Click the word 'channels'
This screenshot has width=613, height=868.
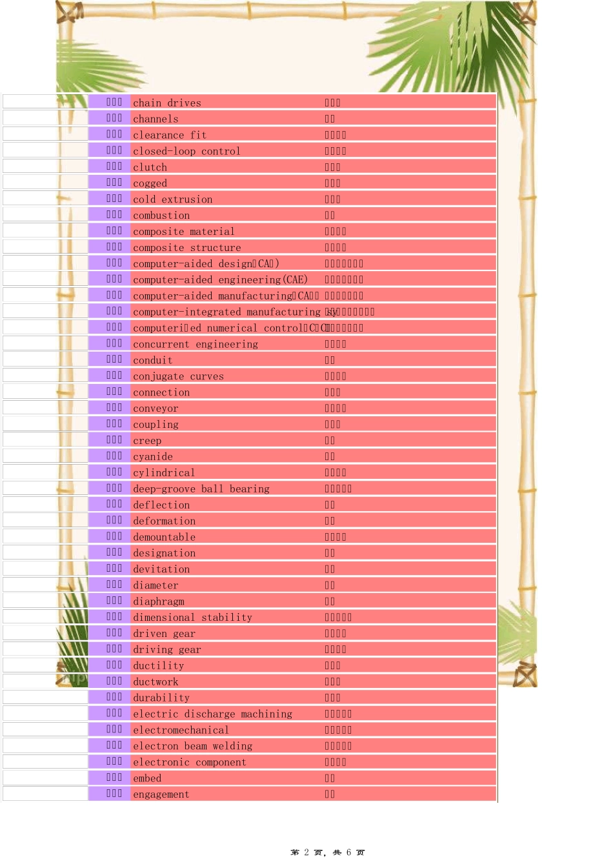[x=156, y=119]
